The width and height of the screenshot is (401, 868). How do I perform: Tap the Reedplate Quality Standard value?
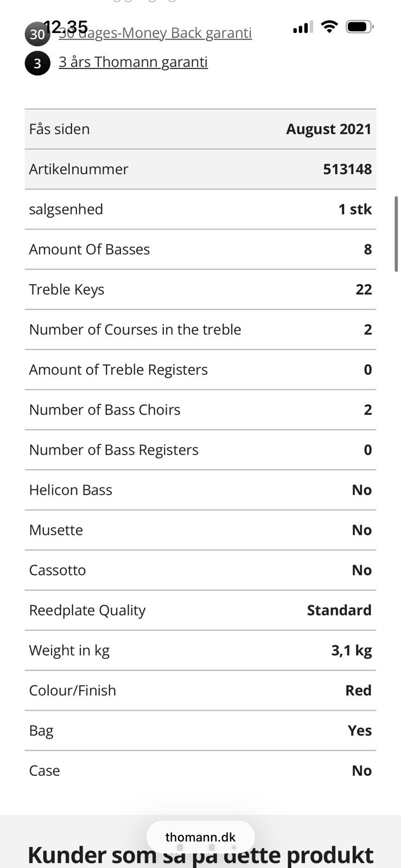coord(339,610)
